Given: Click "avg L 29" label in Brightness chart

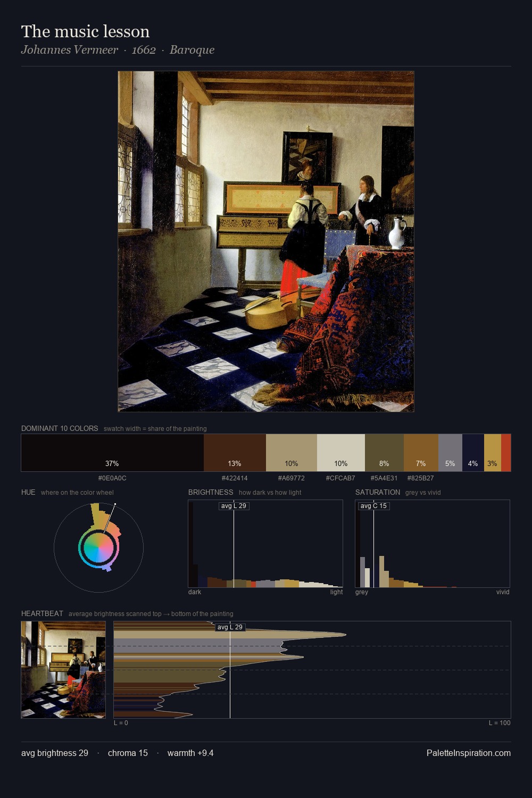Looking at the screenshot, I should coord(234,506).
